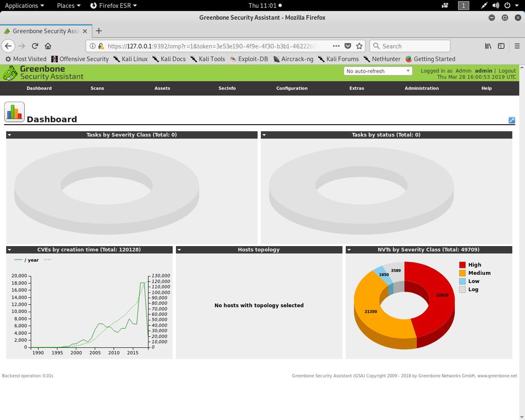The height and width of the screenshot is (420, 525).
Task: Click the '/ year' chart legend label
Action: pos(31,260)
